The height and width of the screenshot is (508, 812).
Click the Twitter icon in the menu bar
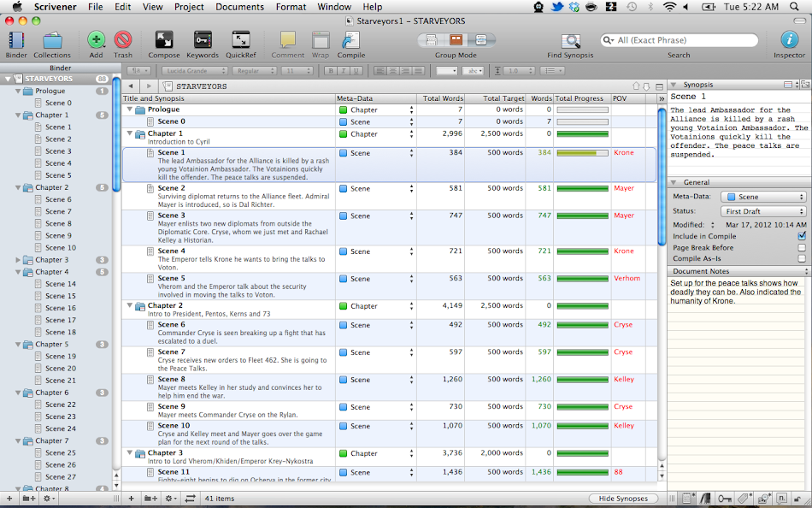tap(556, 7)
